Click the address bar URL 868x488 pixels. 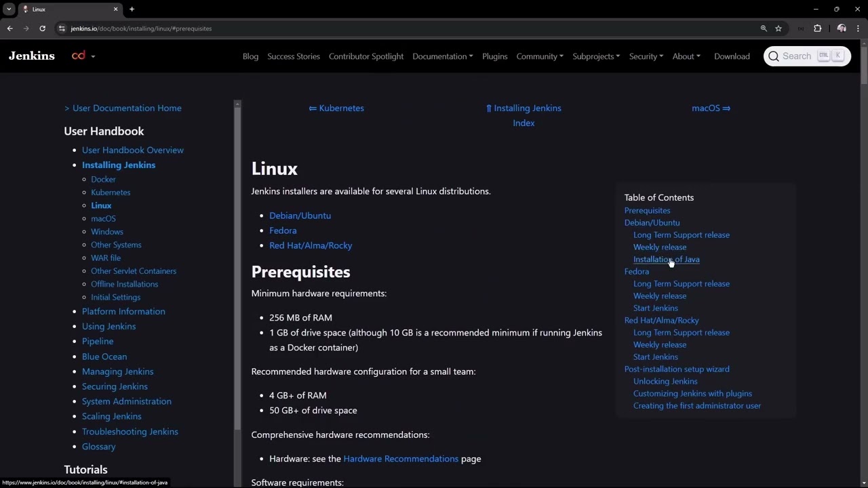pos(141,28)
